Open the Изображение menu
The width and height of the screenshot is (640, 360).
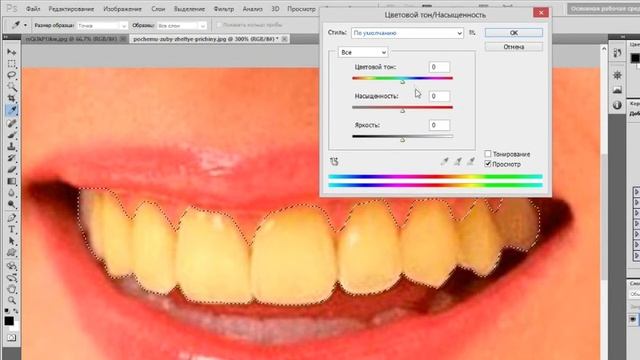tap(122, 9)
